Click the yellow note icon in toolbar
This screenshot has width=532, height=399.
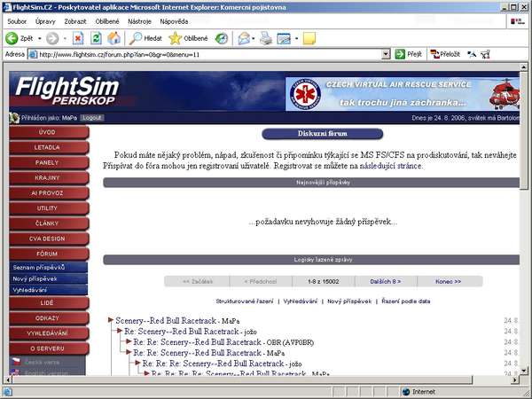coord(309,38)
